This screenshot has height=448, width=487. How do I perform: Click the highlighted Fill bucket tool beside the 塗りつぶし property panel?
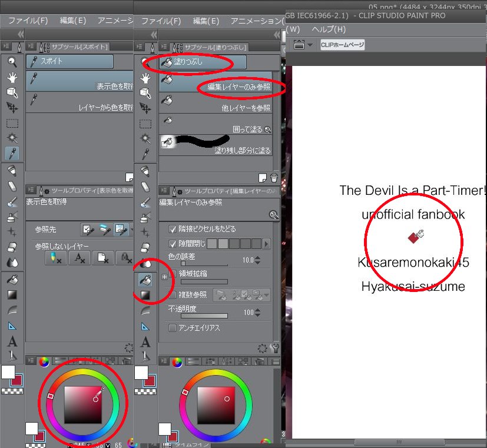click(x=145, y=280)
